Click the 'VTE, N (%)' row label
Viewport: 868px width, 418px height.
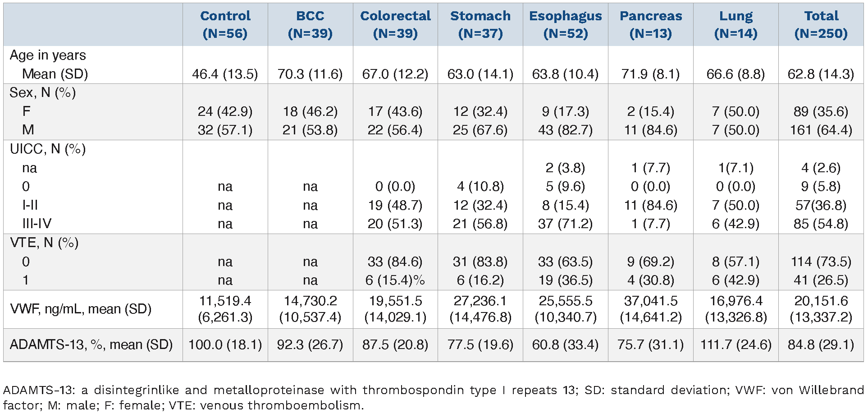[44, 243]
